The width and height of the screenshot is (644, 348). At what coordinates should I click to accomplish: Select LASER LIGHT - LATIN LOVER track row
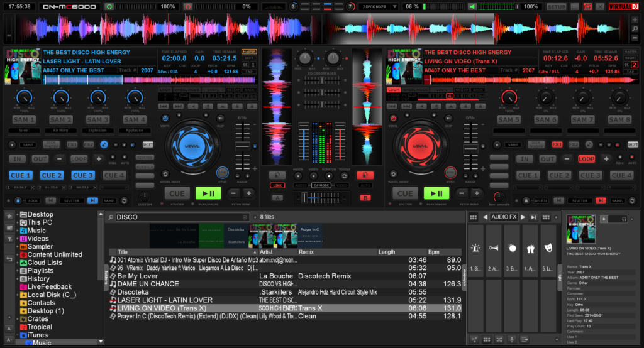[x=285, y=300]
